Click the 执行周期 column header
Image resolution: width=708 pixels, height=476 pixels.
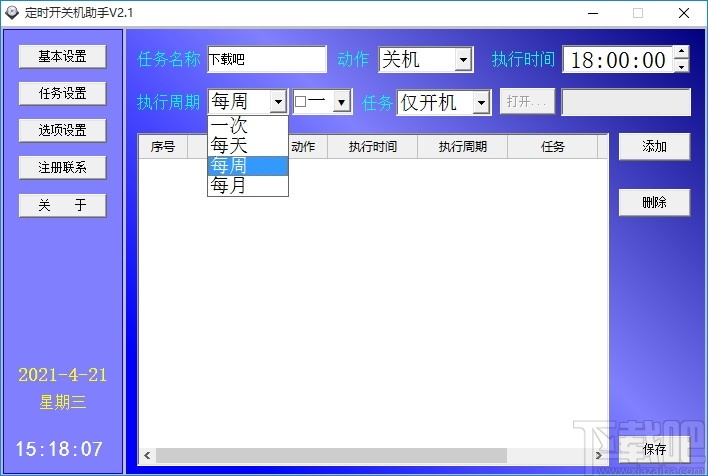pos(462,146)
